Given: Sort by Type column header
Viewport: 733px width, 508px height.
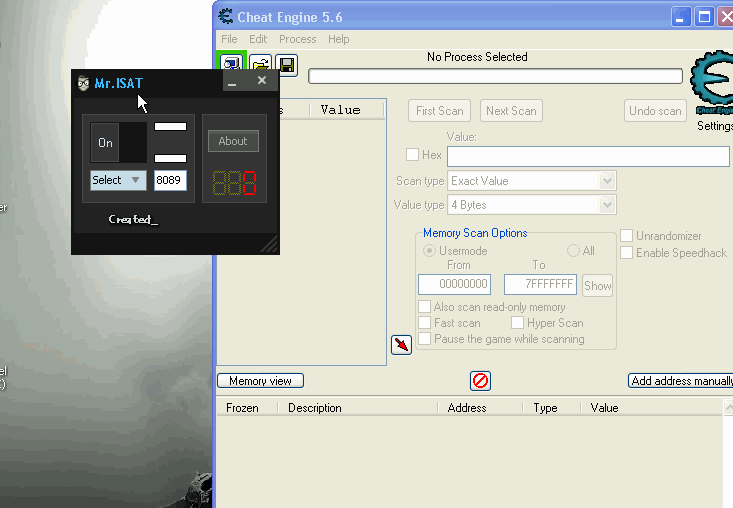Looking at the screenshot, I should pyautogui.click(x=552, y=408).
